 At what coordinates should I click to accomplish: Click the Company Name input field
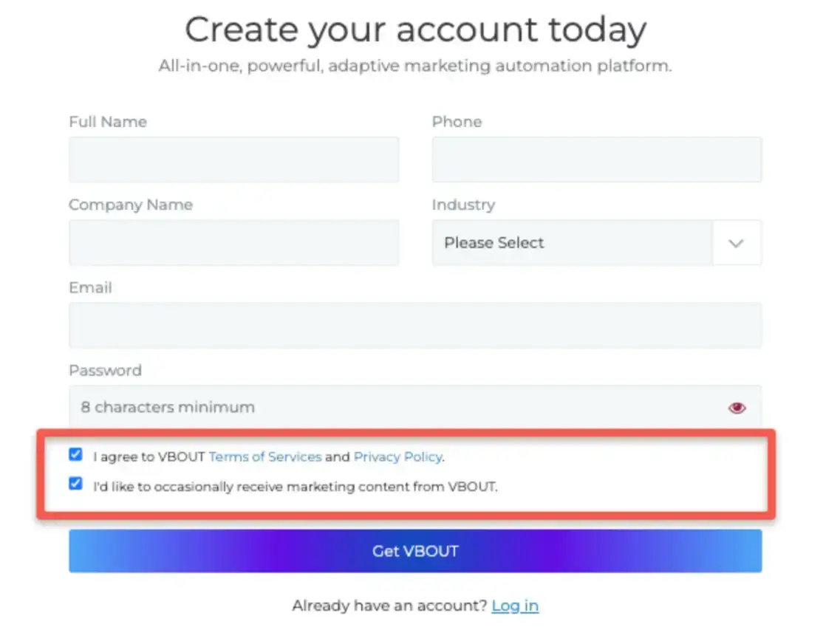[x=233, y=242]
